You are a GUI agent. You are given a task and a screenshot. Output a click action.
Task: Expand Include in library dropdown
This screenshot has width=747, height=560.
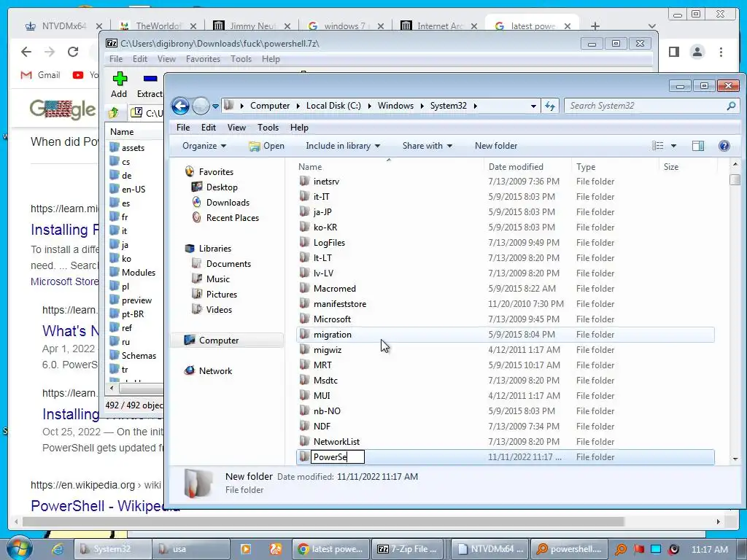coord(343,146)
